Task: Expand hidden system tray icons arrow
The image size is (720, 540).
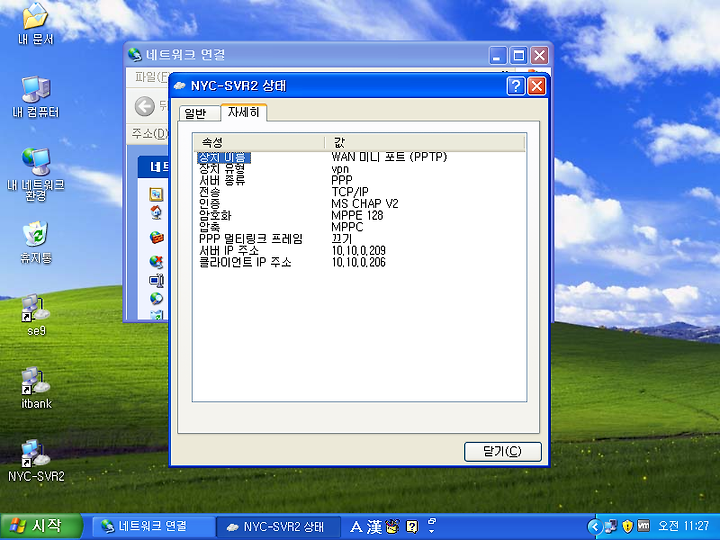Action: tap(594, 526)
